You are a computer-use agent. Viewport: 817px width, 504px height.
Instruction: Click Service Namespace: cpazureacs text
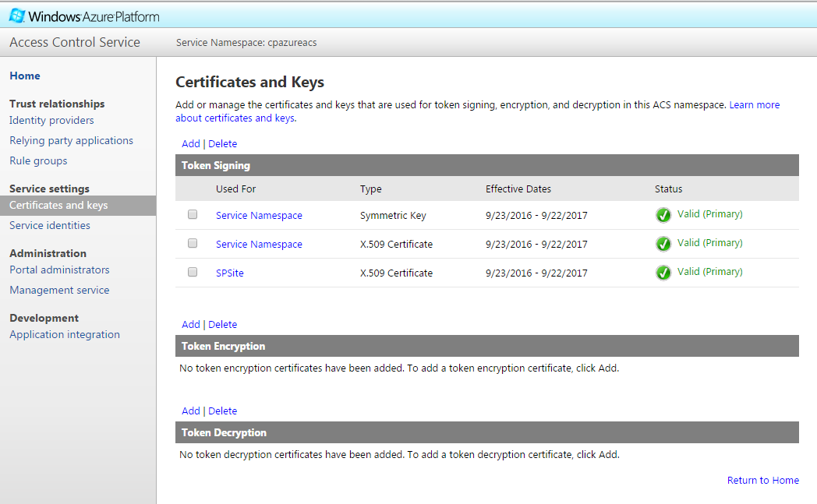(x=246, y=43)
